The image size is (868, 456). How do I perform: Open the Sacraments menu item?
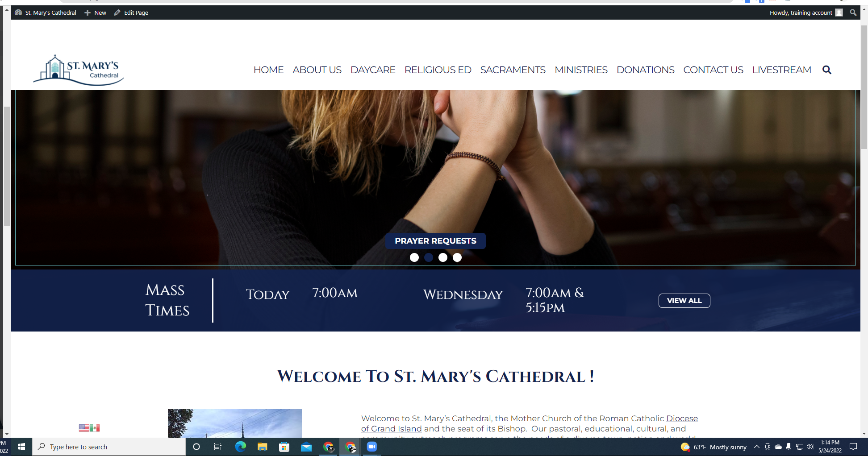coord(513,70)
